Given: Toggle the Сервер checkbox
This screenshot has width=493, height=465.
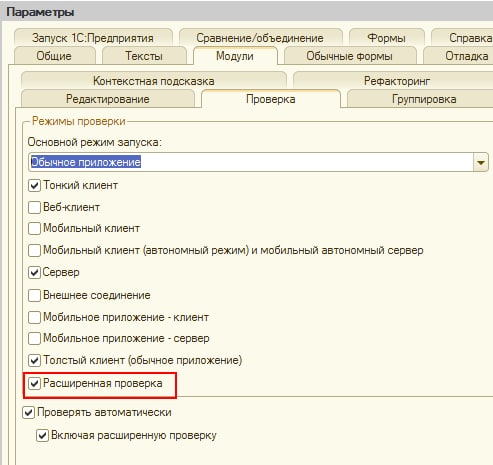Looking at the screenshot, I should 34,272.
